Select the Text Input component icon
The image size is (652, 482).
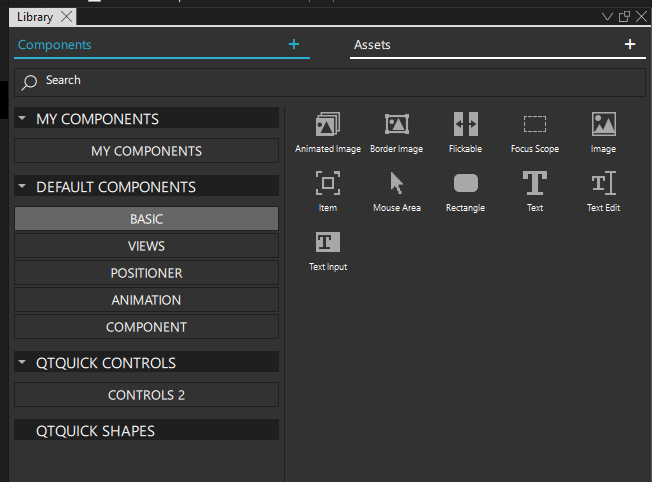[327, 242]
